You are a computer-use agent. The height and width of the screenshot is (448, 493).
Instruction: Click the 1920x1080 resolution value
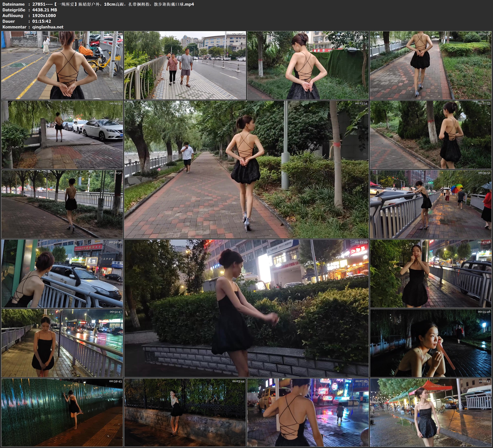point(44,15)
